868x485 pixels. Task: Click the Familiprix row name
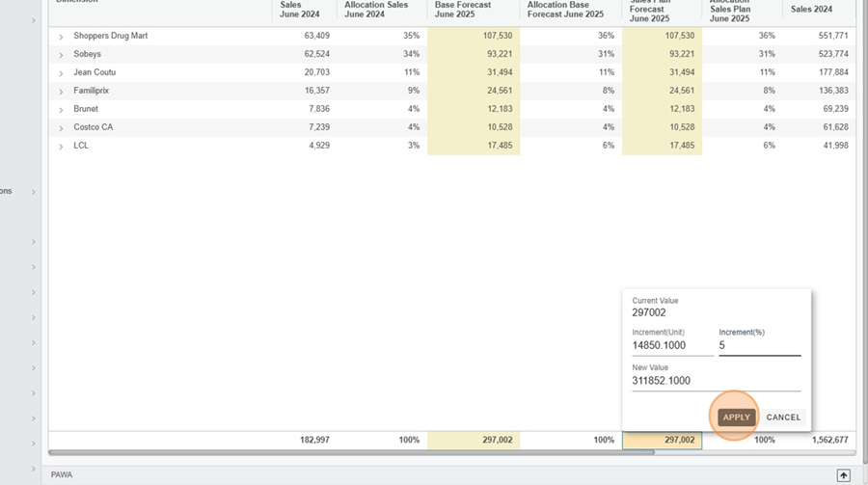pos(92,91)
